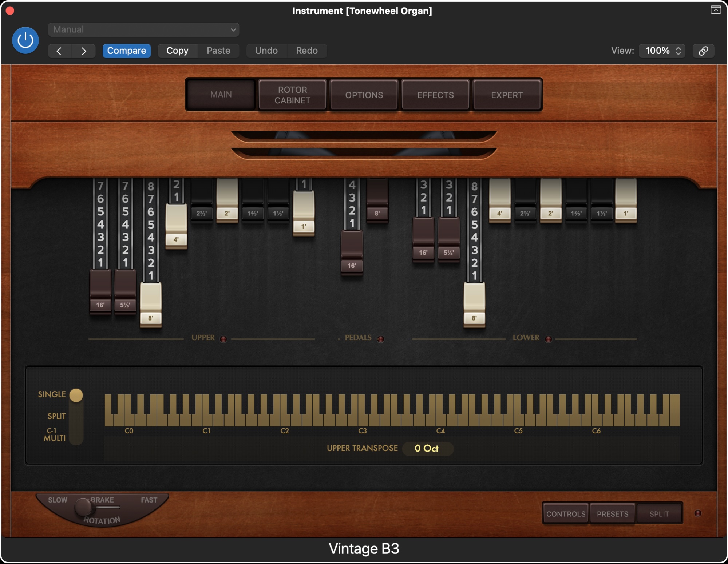The height and width of the screenshot is (564, 728).
Task: Click the Compare button
Action: coord(127,51)
